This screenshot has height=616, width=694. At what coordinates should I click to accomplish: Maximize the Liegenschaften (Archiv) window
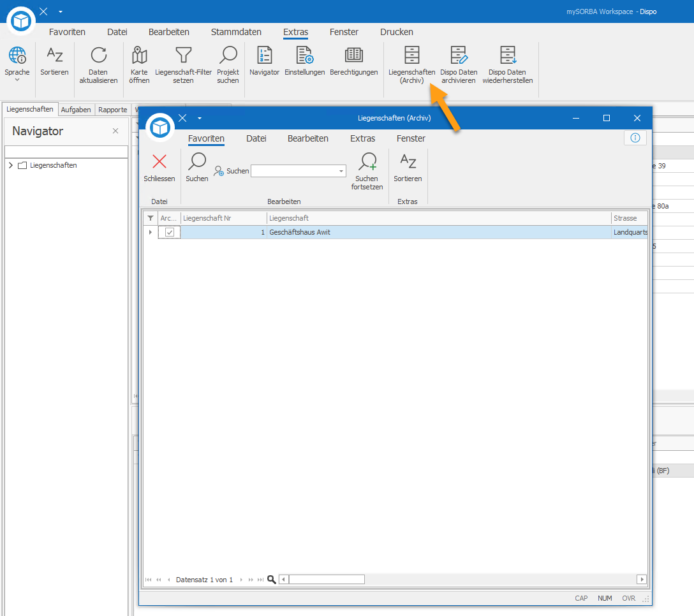click(607, 118)
